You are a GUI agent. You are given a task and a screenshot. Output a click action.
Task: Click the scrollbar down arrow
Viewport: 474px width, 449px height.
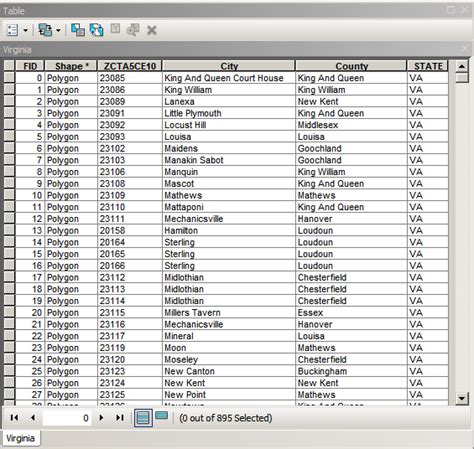coord(462,398)
